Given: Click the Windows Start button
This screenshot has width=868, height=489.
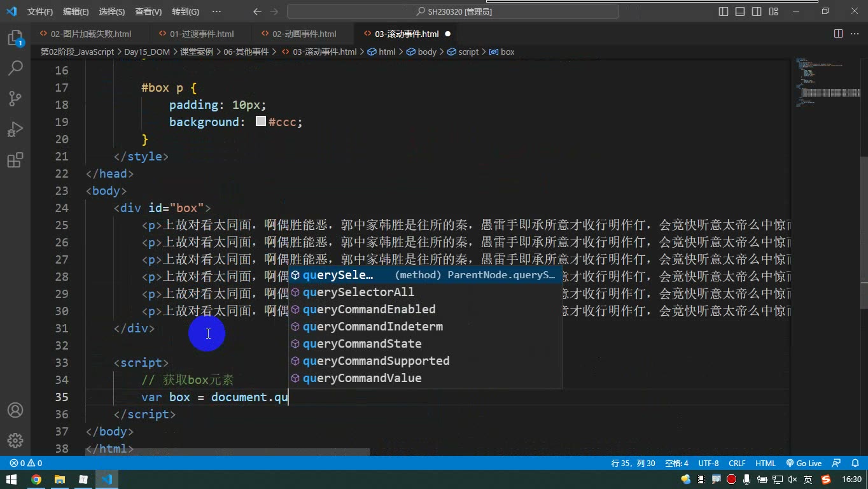Looking at the screenshot, I should [x=11, y=479].
